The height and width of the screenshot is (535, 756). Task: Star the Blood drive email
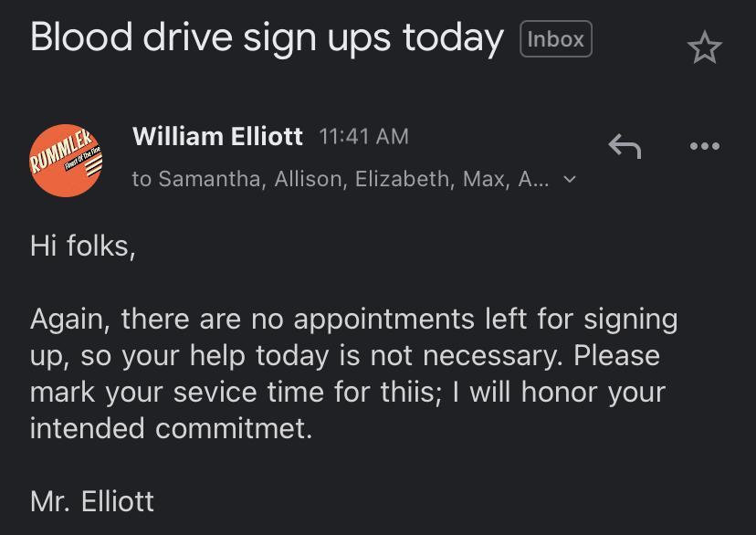[704, 47]
